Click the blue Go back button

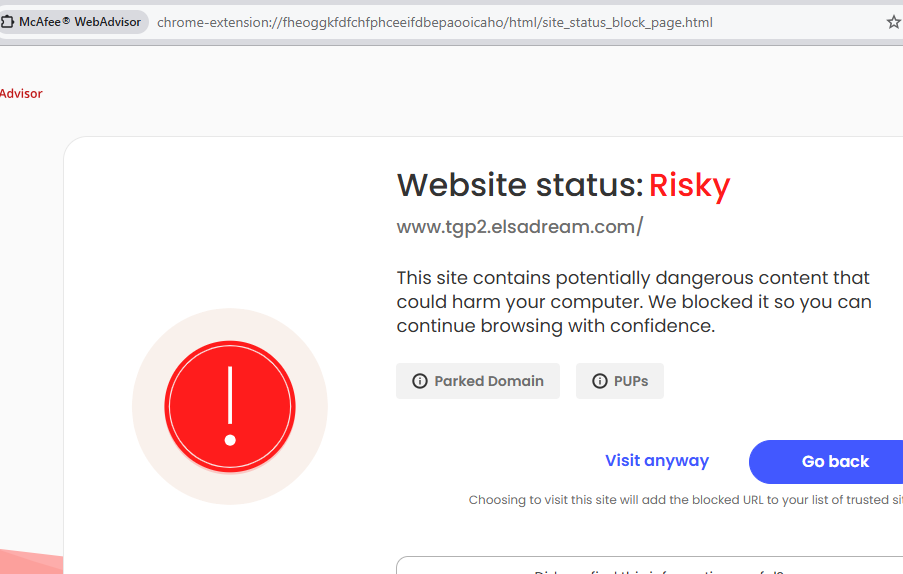coord(826,462)
